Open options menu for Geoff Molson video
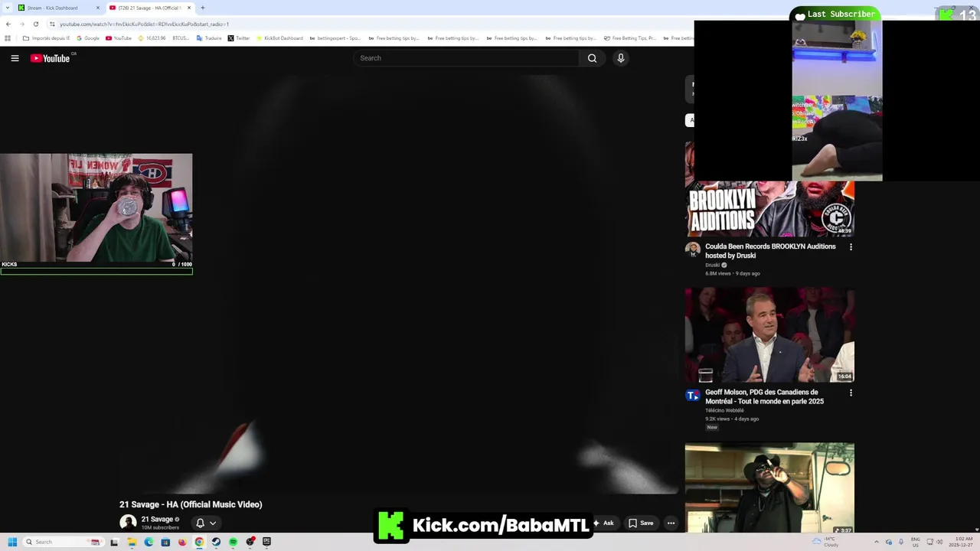The image size is (980, 551). tap(851, 393)
